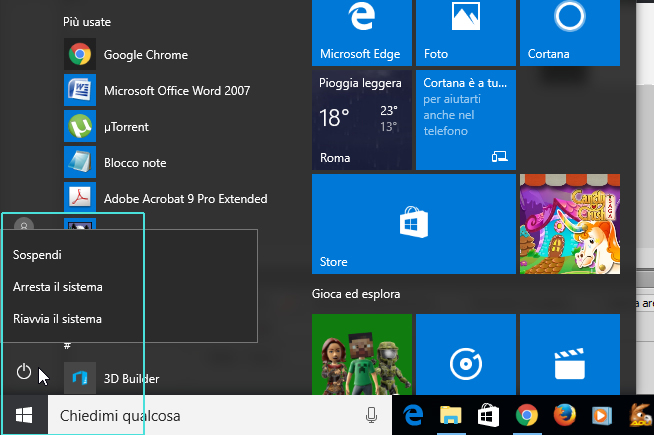
Task: Open File Explorer from the taskbar
Action: point(450,415)
